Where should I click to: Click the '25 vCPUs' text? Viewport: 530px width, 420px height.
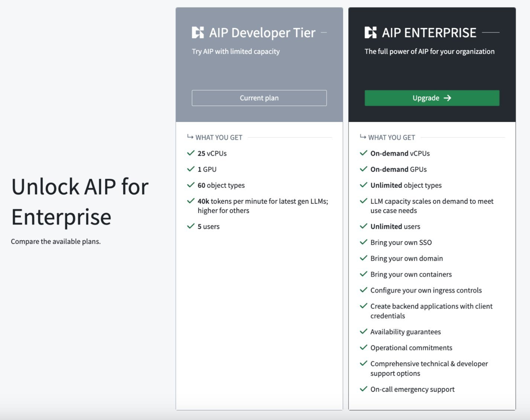(212, 154)
